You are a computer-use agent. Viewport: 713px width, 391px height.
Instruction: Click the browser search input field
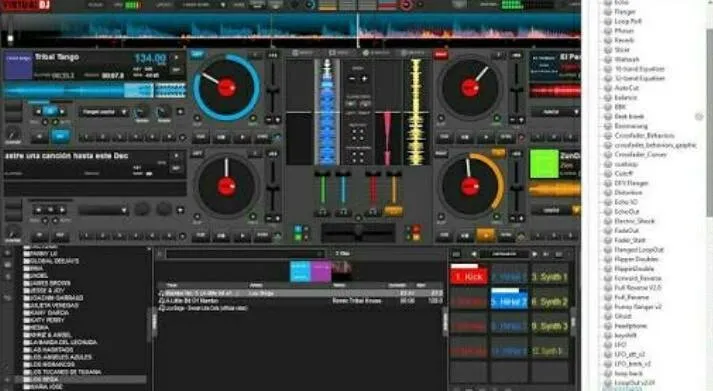246,254
